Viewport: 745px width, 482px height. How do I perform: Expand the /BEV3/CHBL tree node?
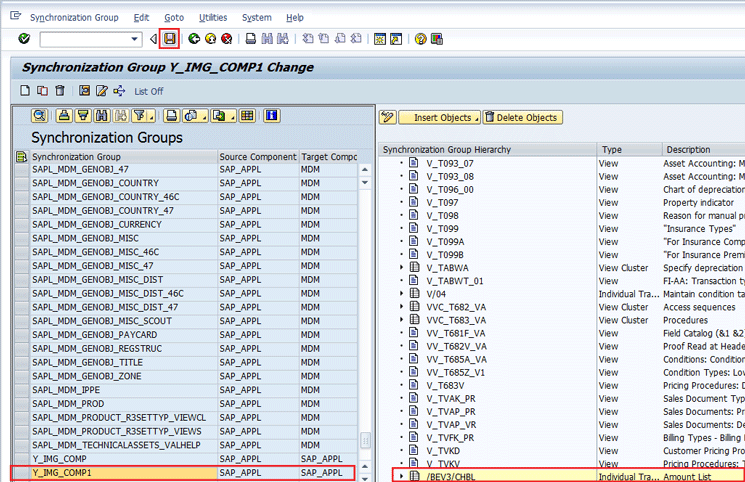(x=402, y=476)
